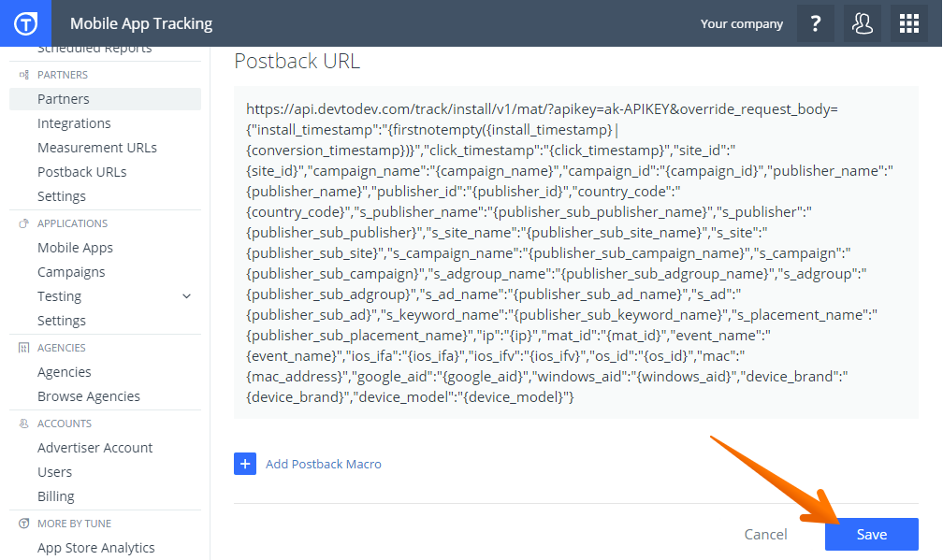Open Mobile Apps in sidebar
Image resolution: width=943 pixels, height=560 pixels.
(75, 248)
